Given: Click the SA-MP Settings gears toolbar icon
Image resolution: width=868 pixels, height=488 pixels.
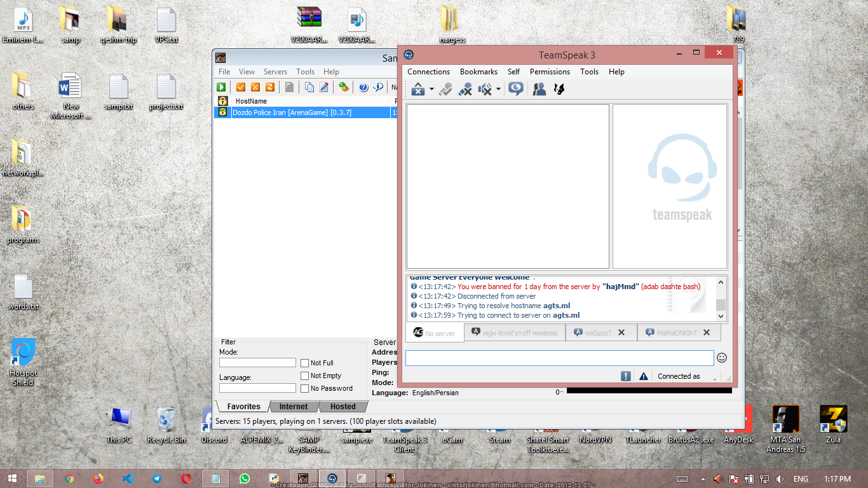Looking at the screenshot, I should click(x=344, y=87).
